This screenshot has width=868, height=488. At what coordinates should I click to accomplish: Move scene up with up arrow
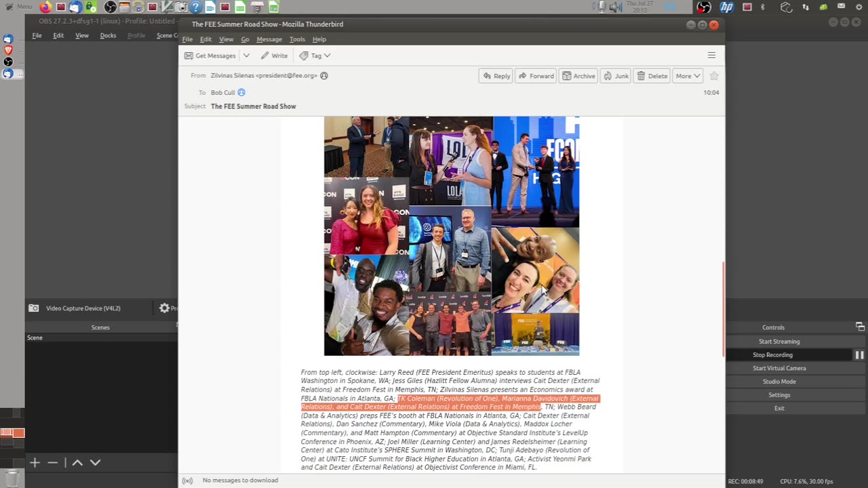tap(77, 462)
